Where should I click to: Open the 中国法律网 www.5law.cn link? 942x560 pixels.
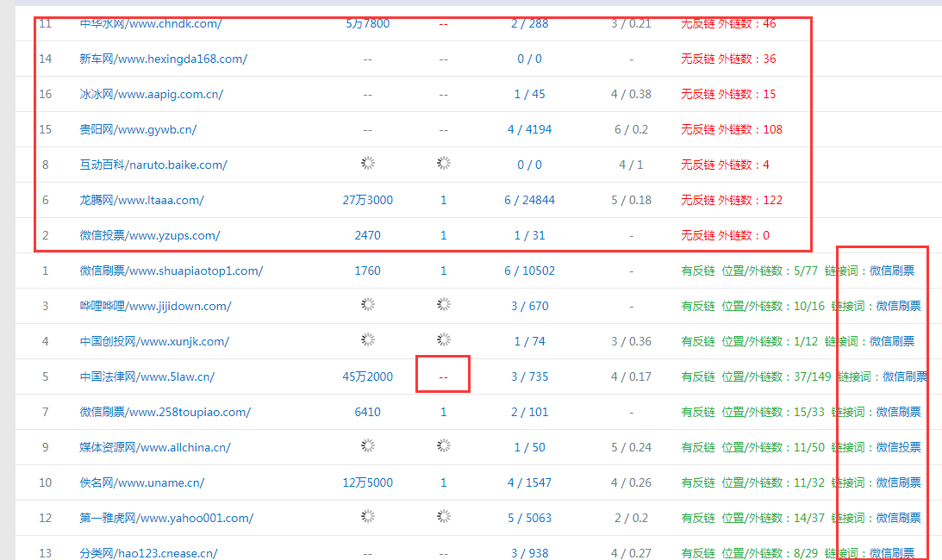pyautogui.click(x=147, y=376)
